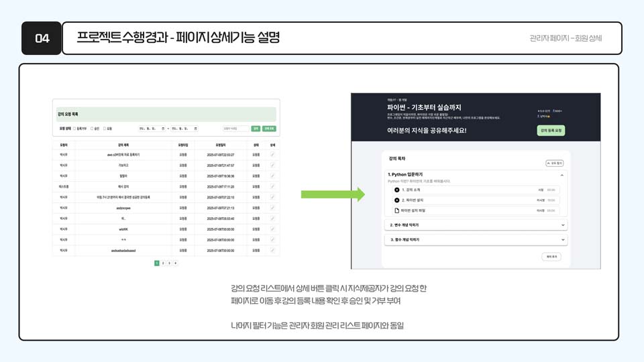Viewport: 644px width, 362px height.
Task: Go to pagination page 4
Action: [175, 263]
